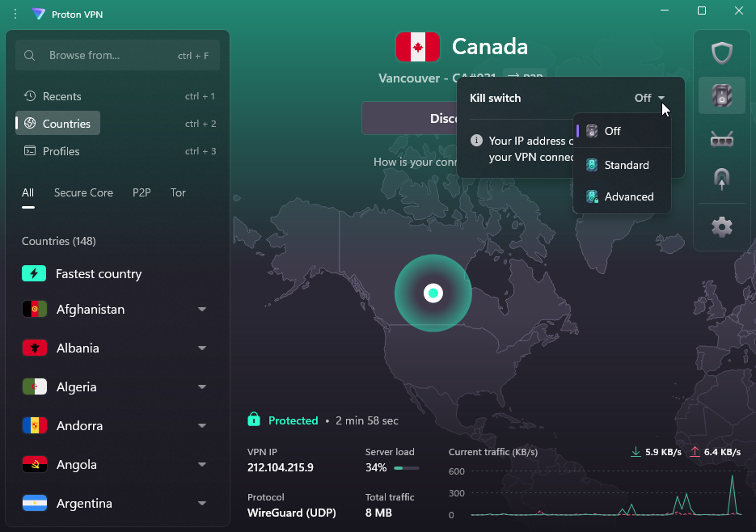Viewport: 756px width, 532px height.
Task: Open the Kill switch Off dropdown
Action: pos(649,98)
